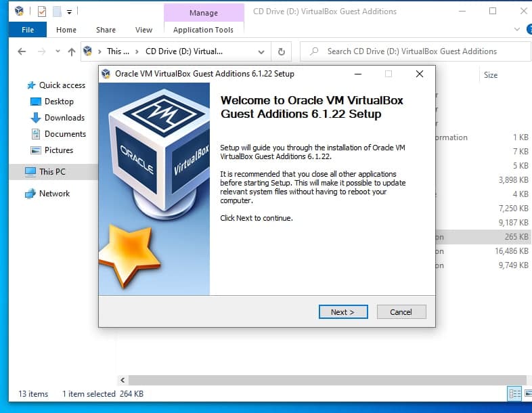The image size is (532, 413).
Task: Select file row with 9,749 KB
Action: [x=483, y=265]
